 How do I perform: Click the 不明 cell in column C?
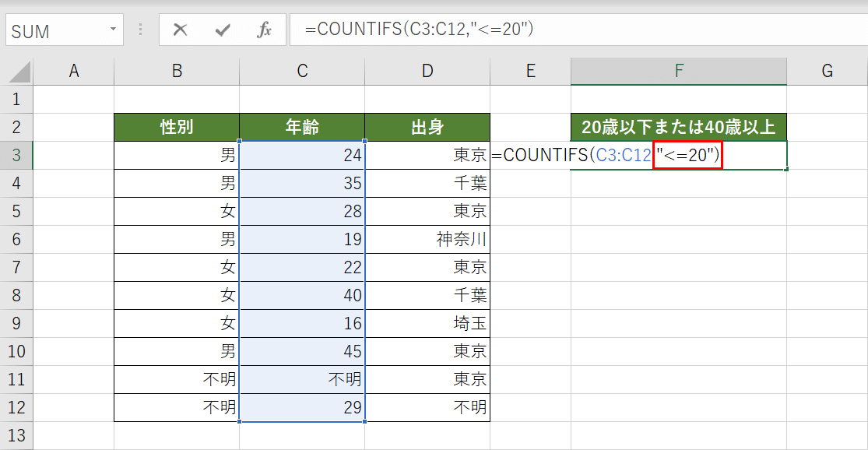tap(301, 378)
